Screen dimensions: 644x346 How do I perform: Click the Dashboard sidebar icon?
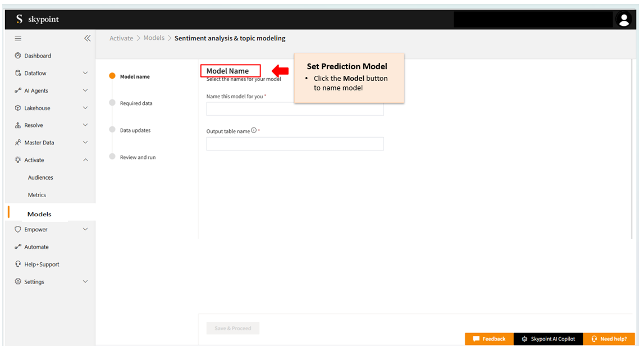point(18,56)
